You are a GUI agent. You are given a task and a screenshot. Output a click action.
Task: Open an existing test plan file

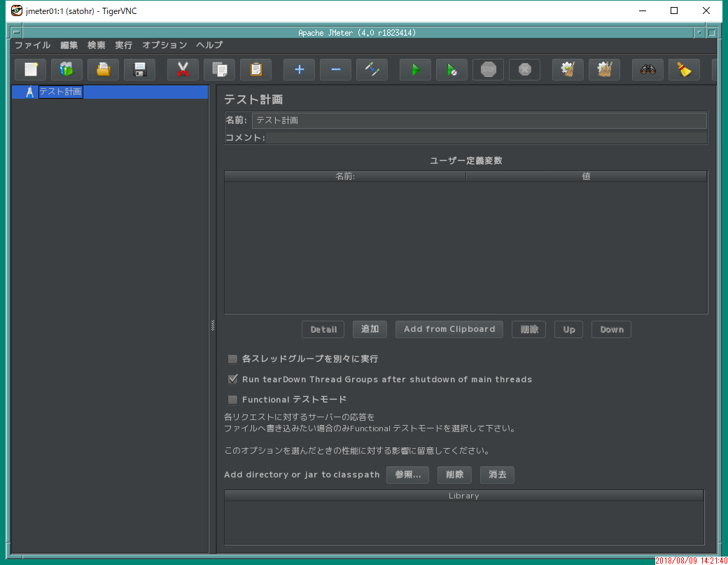pyautogui.click(x=103, y=69)
